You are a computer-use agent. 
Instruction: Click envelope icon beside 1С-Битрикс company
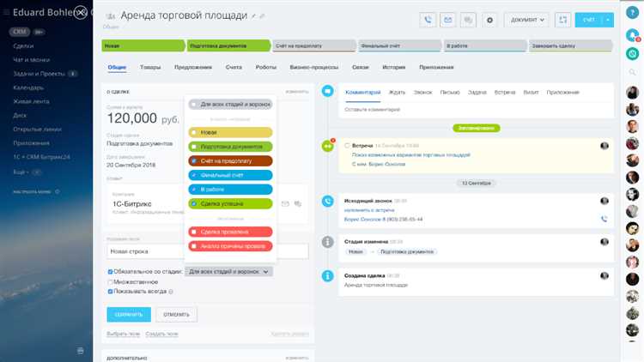tap(285, 203)
